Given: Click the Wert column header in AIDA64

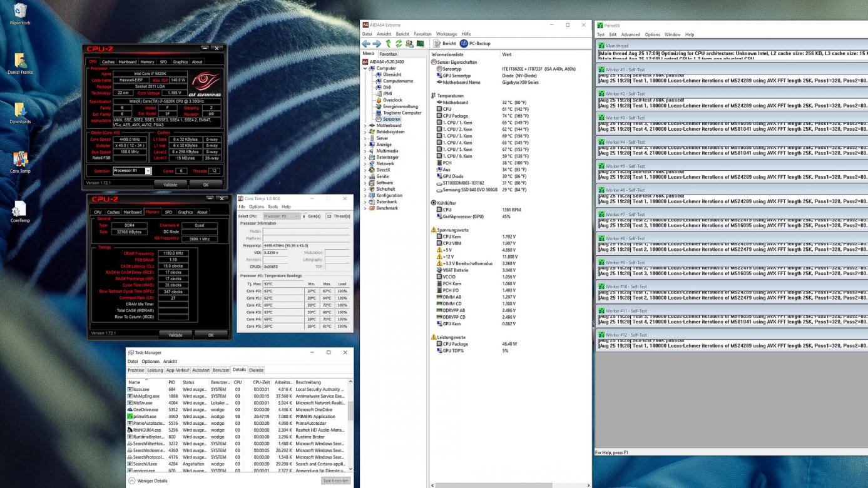Looking at the screenshot, I should (507, 54).
